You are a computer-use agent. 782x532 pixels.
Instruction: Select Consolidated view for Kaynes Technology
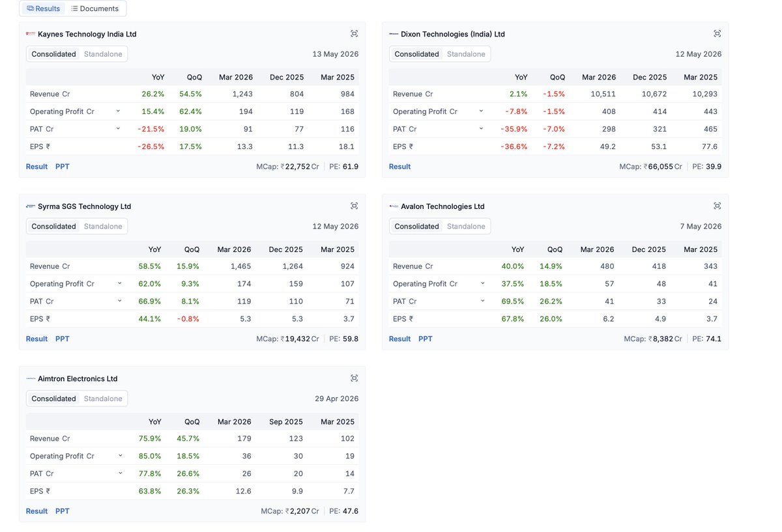[x=53, y=54]
